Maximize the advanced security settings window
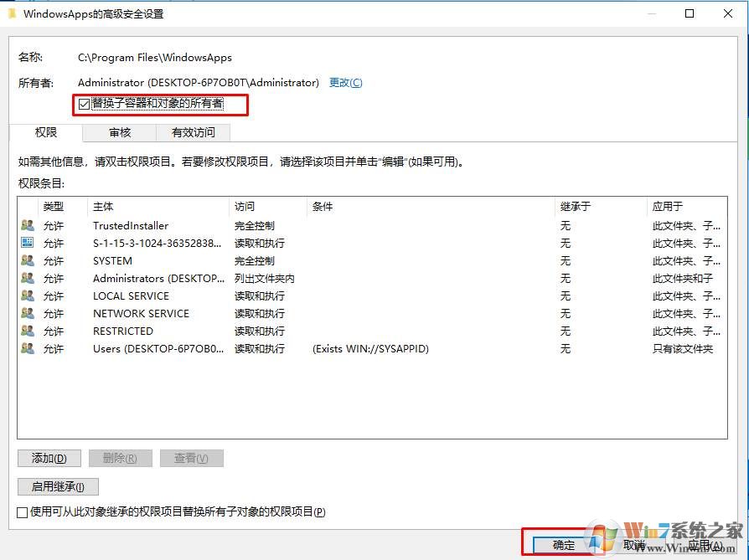 tap(690, 13)
